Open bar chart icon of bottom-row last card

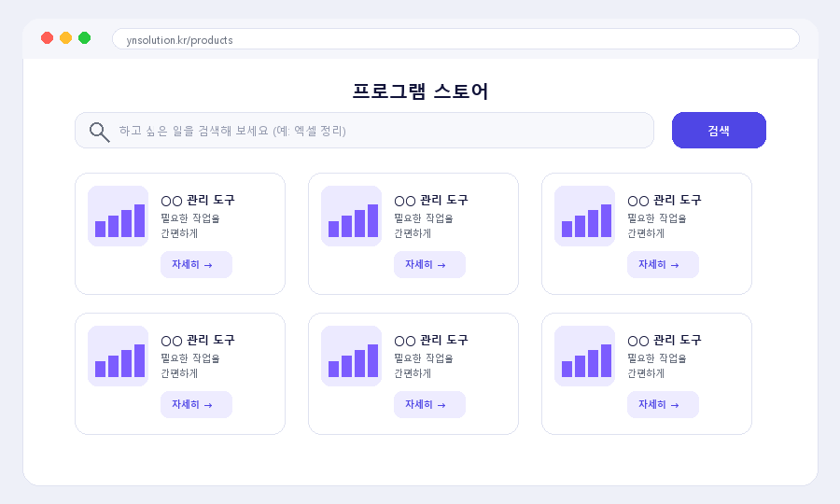point(584,357)
